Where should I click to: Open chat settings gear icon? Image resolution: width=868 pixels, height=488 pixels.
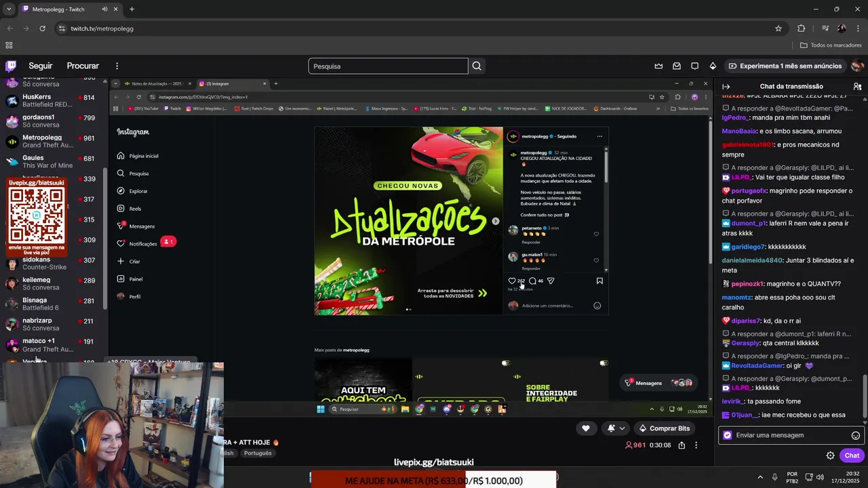point(830,455)
